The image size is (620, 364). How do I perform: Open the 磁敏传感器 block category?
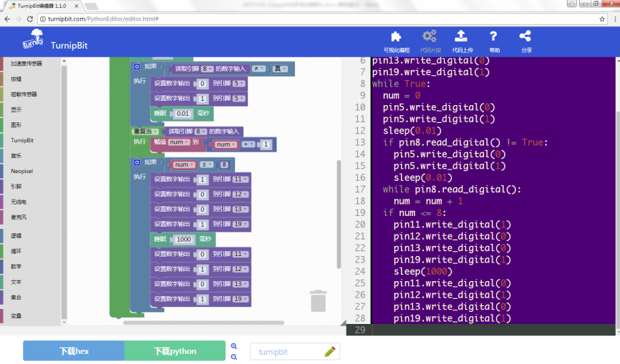pos(24,94)
